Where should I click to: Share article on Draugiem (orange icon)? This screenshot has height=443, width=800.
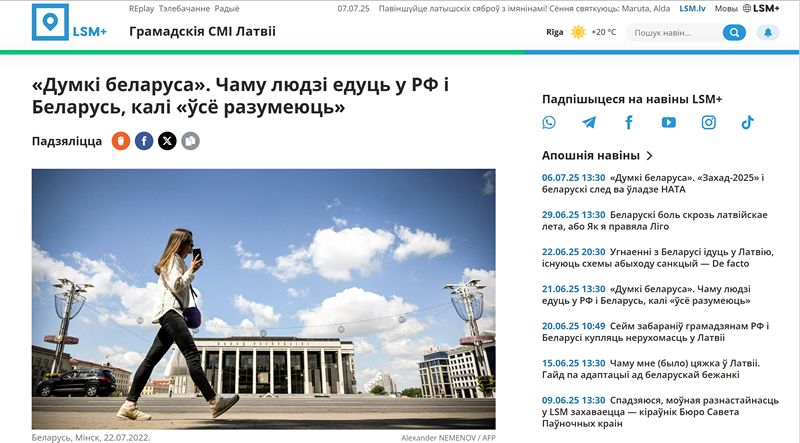pyautogui.click(x=121, y=141)
